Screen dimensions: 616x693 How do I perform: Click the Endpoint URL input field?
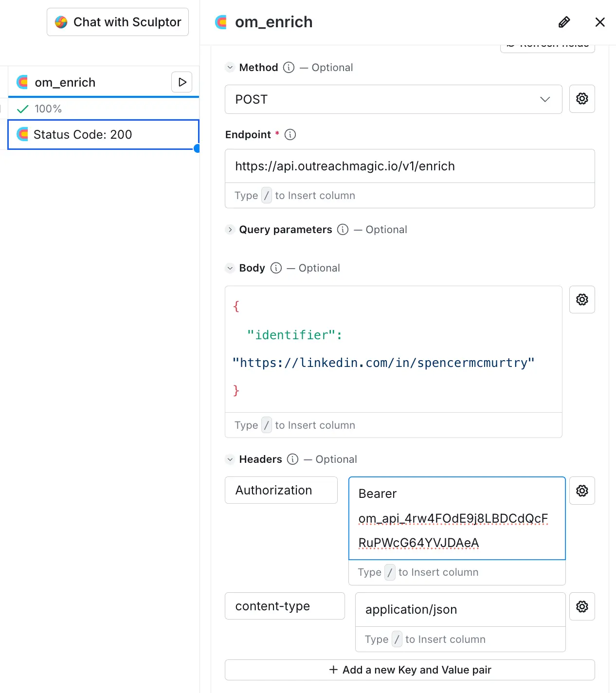point(409,166)
